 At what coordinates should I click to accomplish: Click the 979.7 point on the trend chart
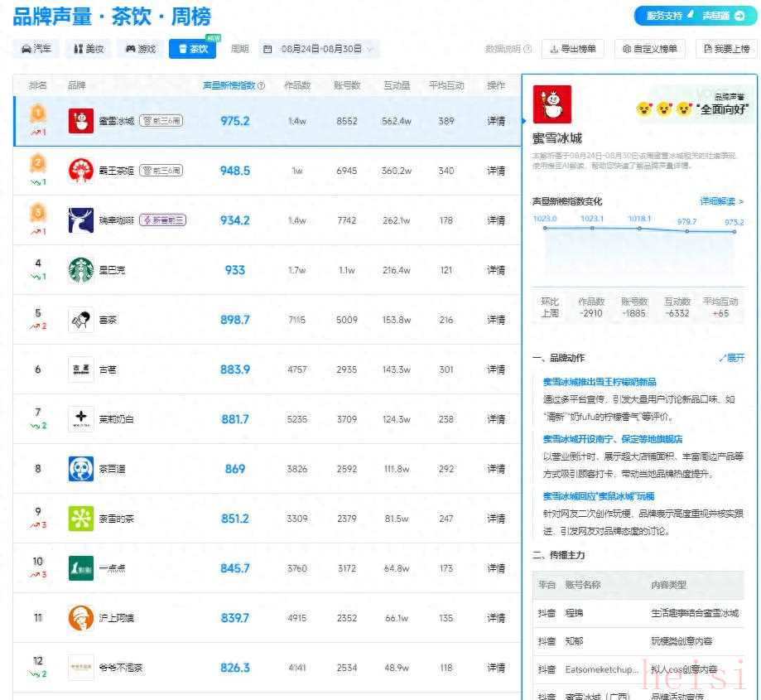click(x=687, y=231)
